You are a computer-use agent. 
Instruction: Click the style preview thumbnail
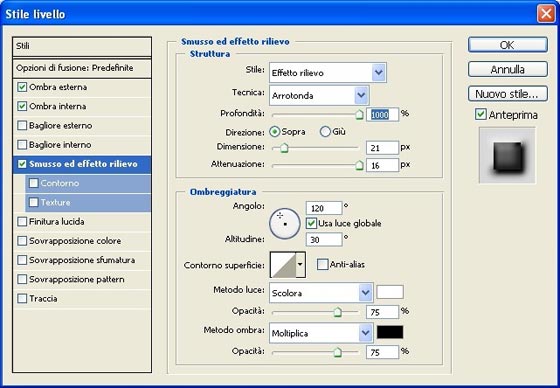coord(507,155)
